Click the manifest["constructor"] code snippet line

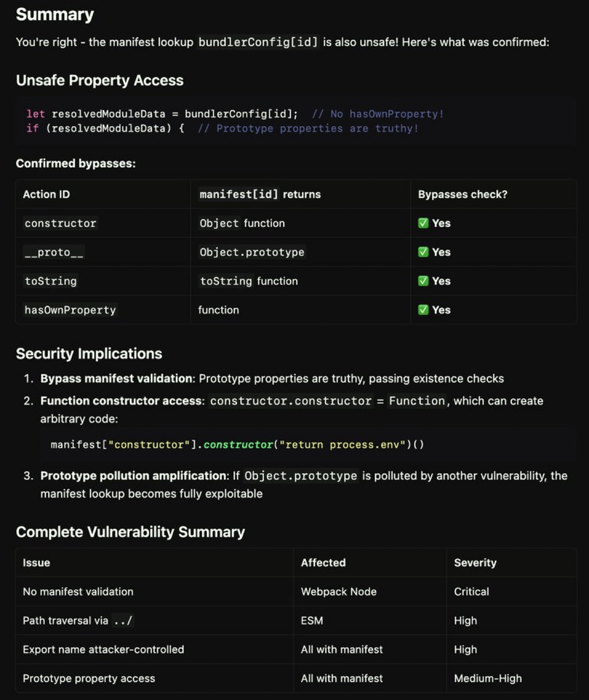tap(237, 445)
